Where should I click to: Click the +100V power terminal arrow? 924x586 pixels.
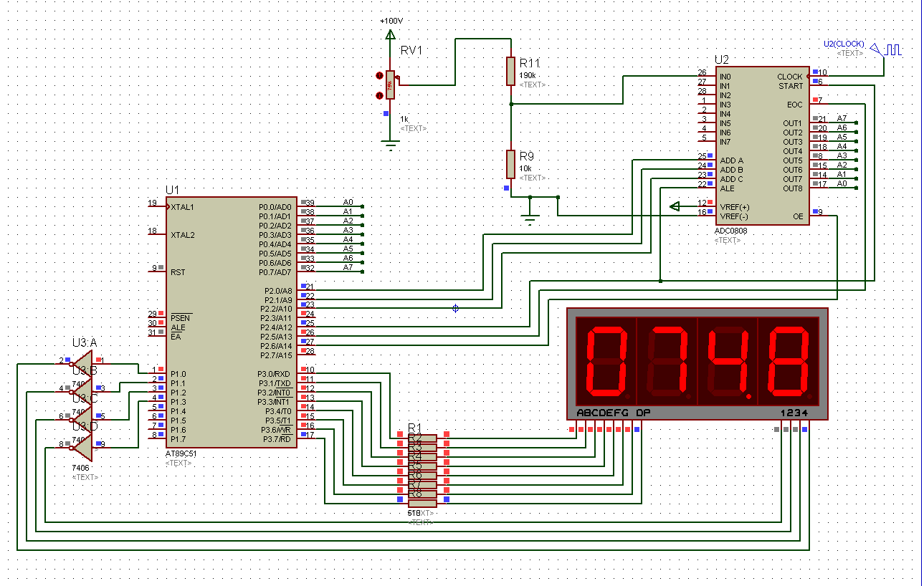[390, 34]
